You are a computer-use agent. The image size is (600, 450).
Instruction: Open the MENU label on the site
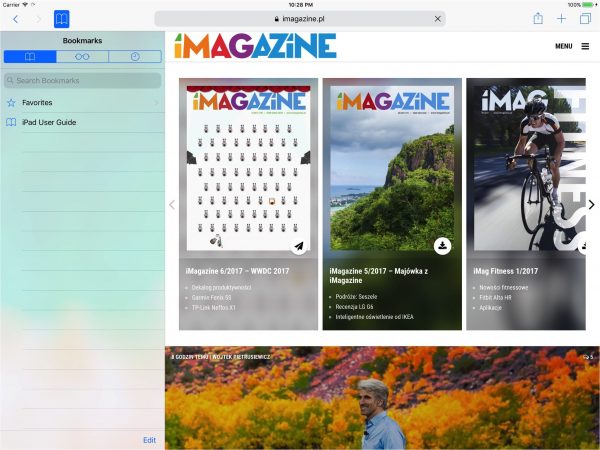coord(564,46)
